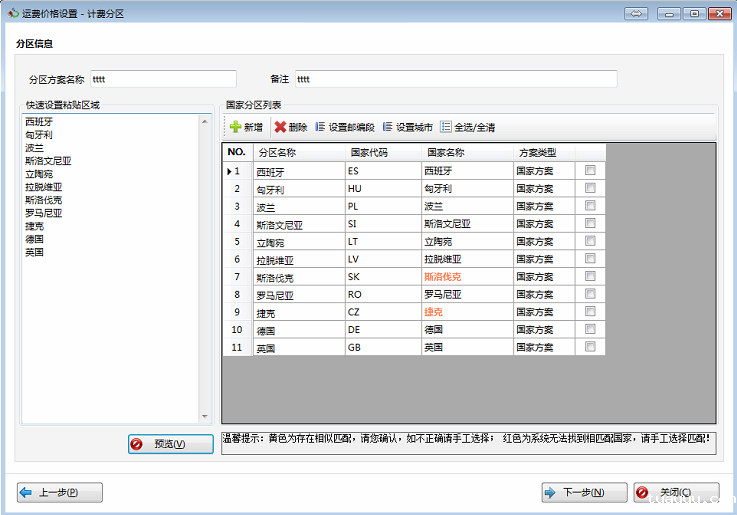Click the 温馨提示 hint text box
The image size is (737, 515).
pos(469,443)
